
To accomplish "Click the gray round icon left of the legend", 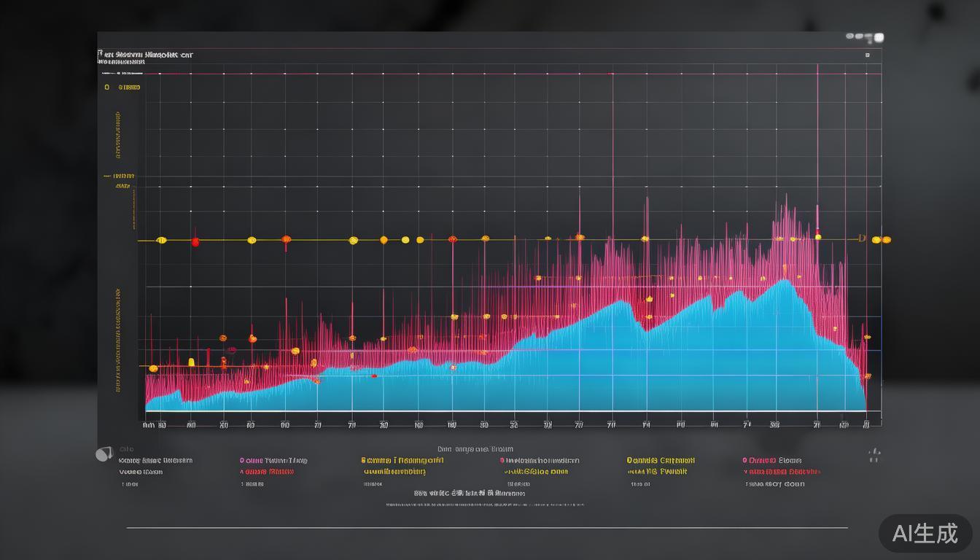I will pos(104,454).
